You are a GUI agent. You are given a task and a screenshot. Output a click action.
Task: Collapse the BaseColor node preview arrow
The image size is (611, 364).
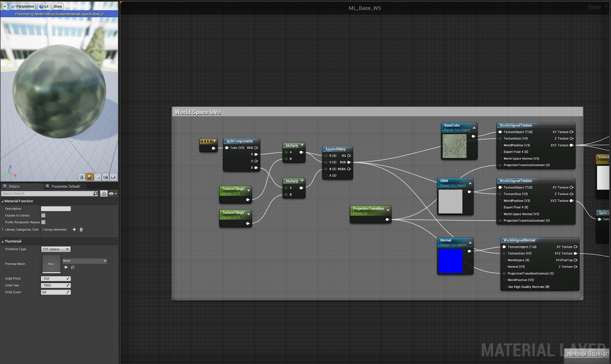[474, 128]
